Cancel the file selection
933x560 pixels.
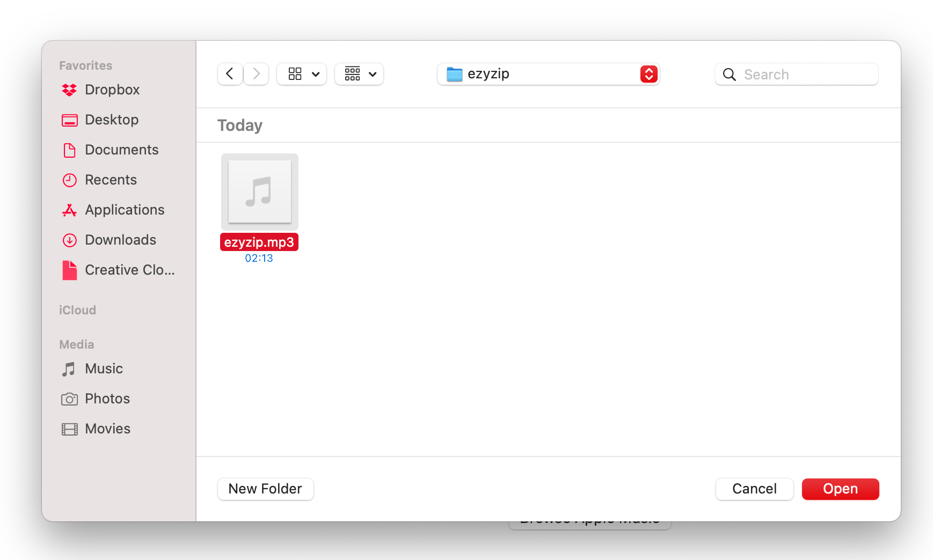754,489
